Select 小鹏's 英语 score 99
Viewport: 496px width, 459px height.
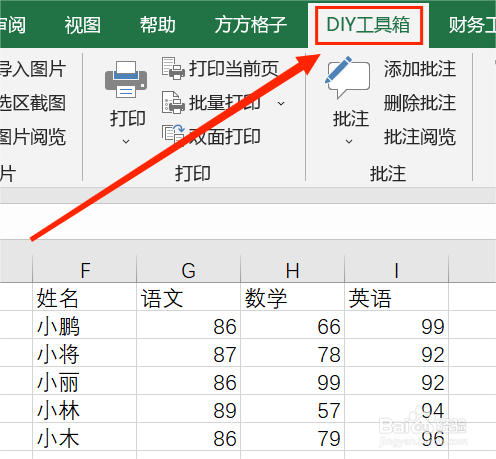click(x=397, y=325)
